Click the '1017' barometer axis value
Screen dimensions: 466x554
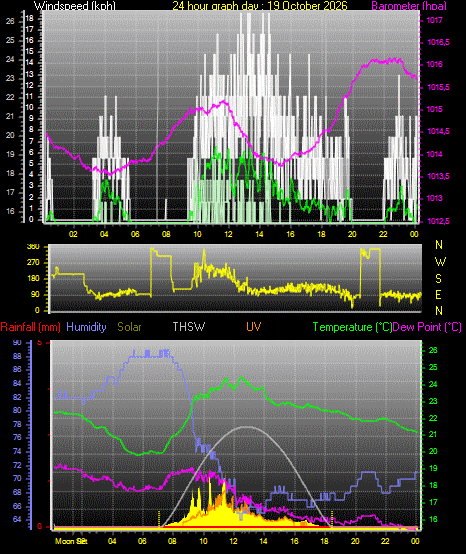tap(434, 20)
